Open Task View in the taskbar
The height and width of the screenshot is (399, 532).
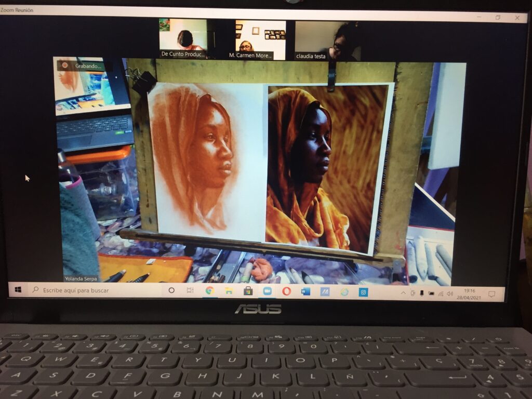190,290
